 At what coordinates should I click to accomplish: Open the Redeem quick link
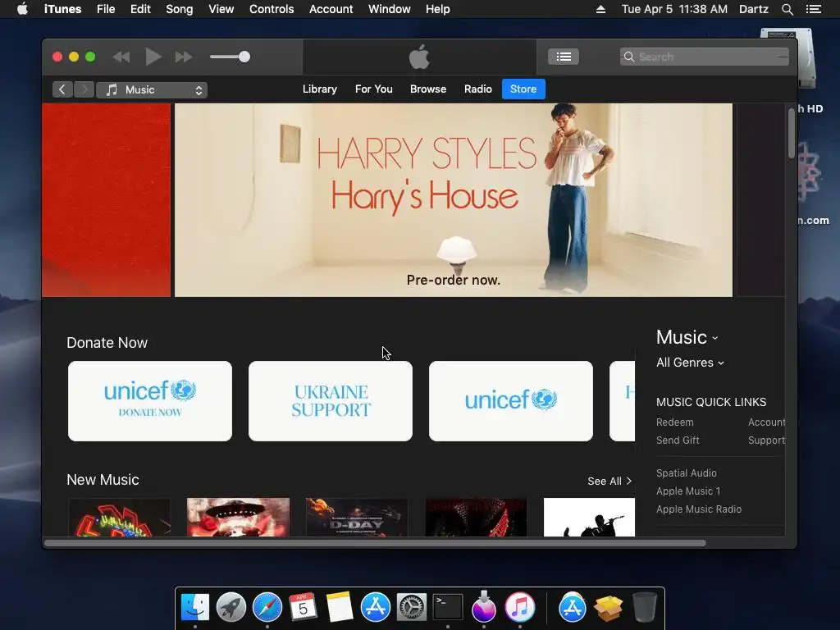coord(675,422)
